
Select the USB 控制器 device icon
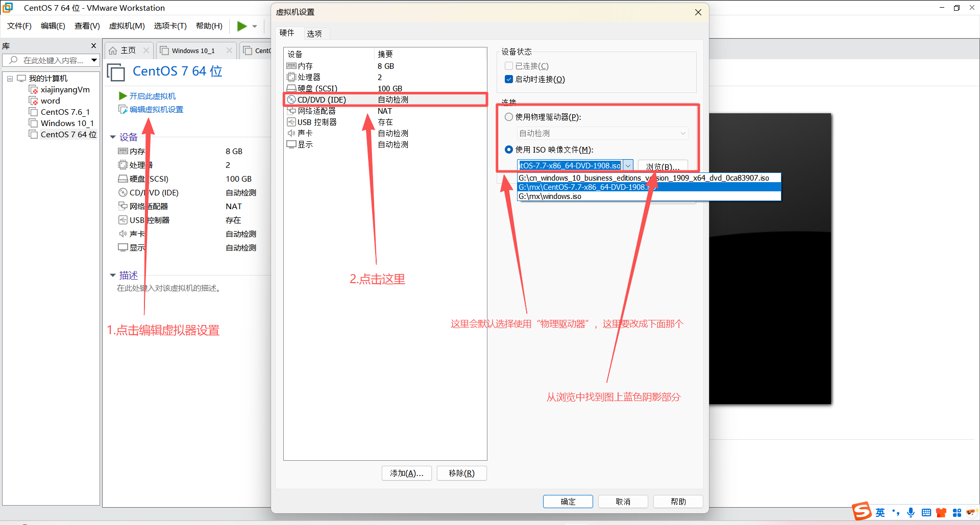tap(292, 122)
